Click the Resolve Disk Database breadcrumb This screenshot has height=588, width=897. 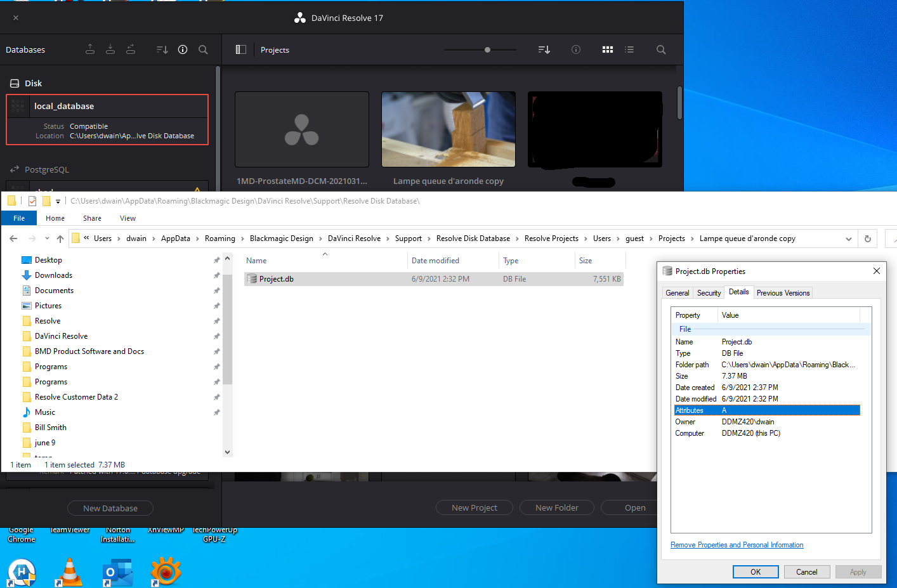(473, 238)
